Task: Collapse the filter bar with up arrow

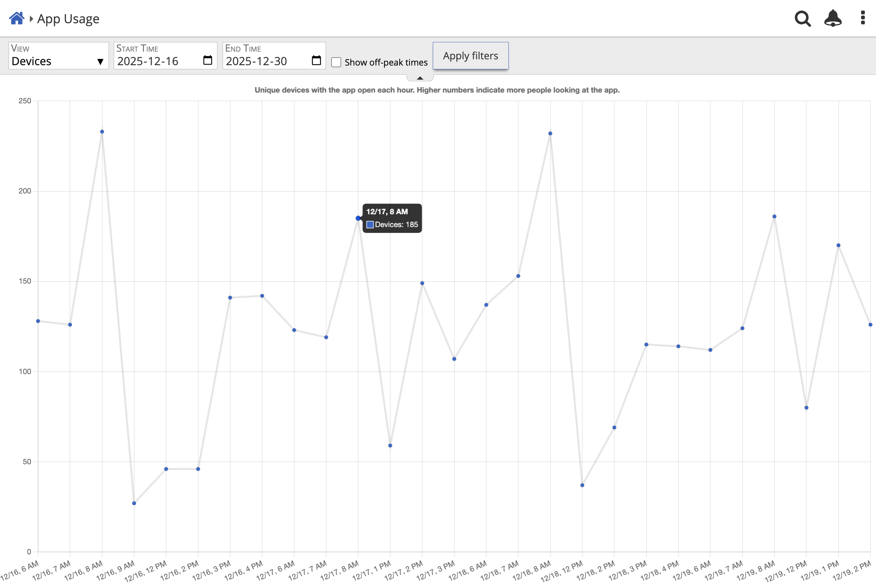Action: pos(420,78)
